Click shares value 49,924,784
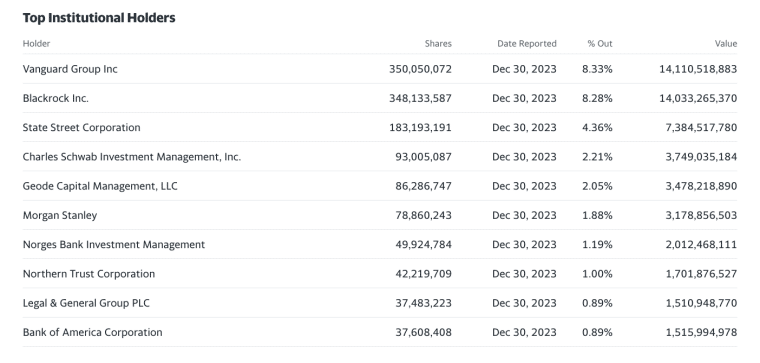The image size is (760, 363). (x=423, y=245)
